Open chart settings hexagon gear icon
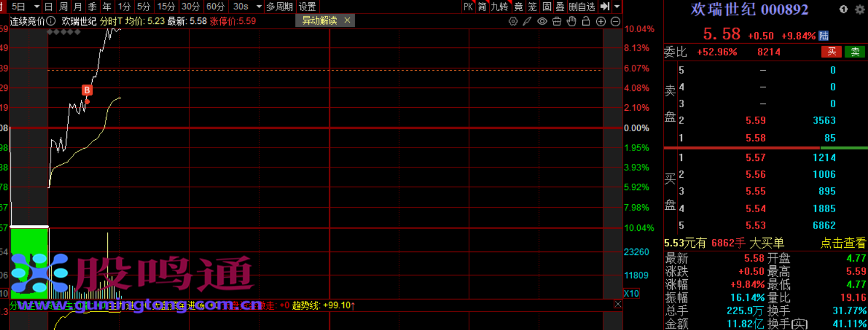 513,22
